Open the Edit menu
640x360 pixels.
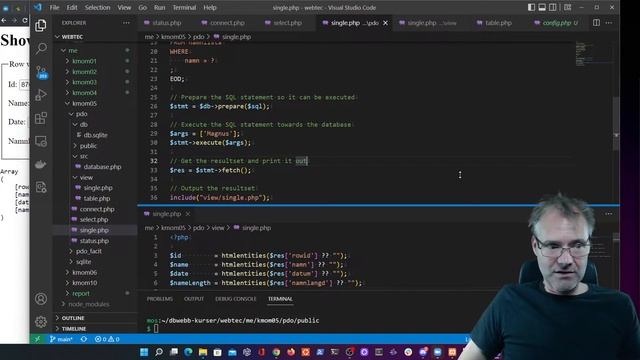(x=72, y=7)
